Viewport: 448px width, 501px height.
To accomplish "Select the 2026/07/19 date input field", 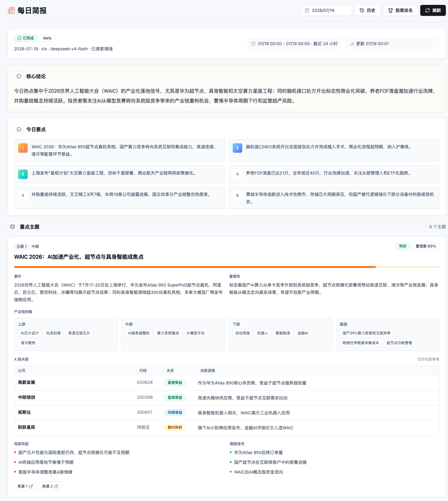I will coord(326,10).
